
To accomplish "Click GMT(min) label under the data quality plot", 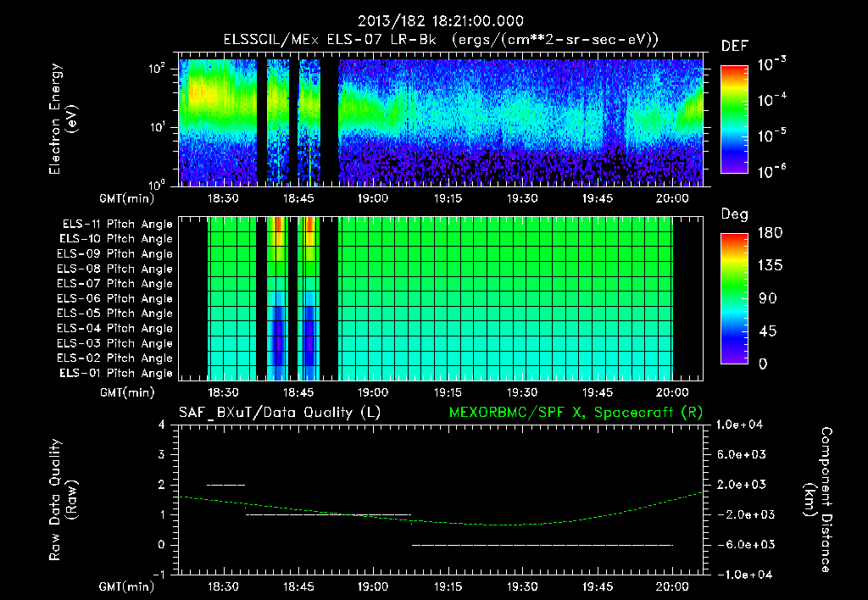I will [x=127, y=586].
